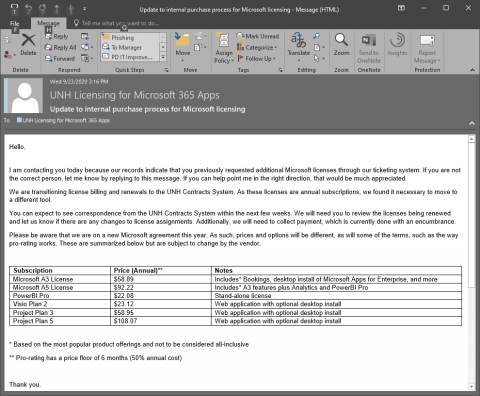480x396 pixels.
Task: Open the Select cursor dropdown icon
Action: pos(319,58)
